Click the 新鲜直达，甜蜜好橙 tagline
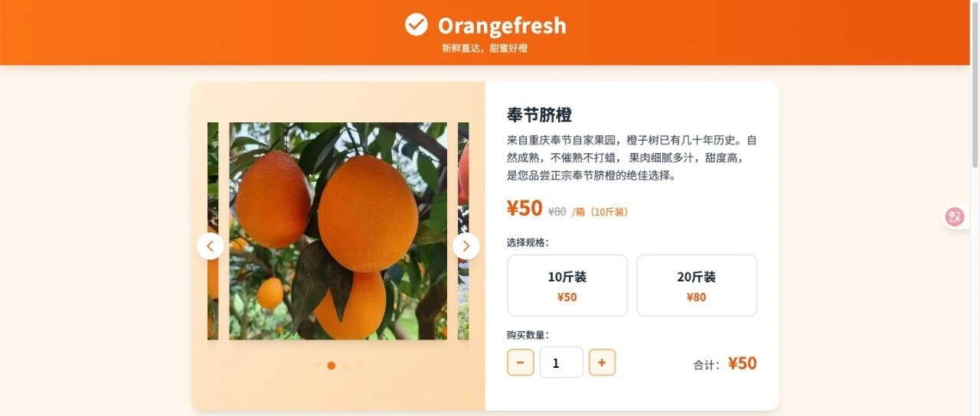This screenshot has height=416, width=980. coord(485,48)
